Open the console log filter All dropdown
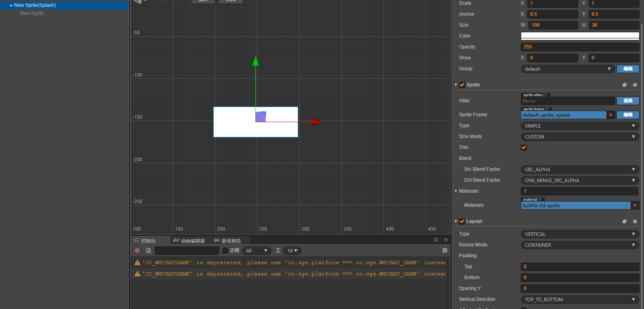This screenshot has height=309, width=644. click(257, 251)
